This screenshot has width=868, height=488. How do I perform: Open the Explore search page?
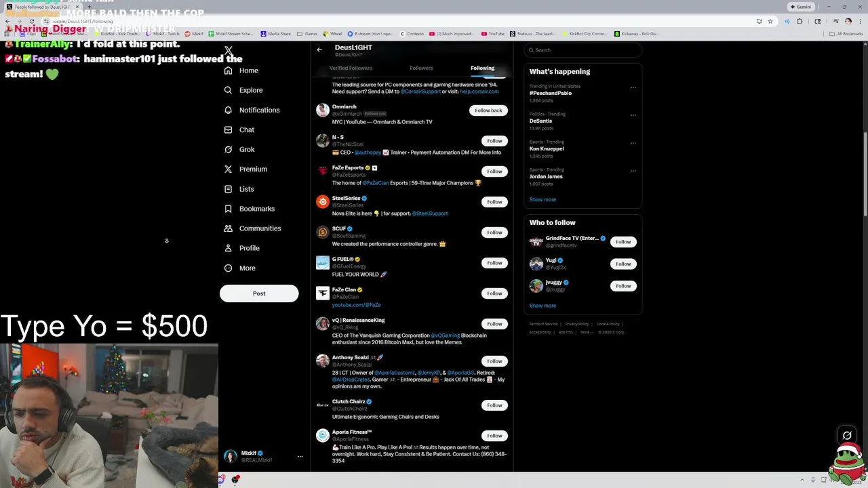[x=243, y=90]
